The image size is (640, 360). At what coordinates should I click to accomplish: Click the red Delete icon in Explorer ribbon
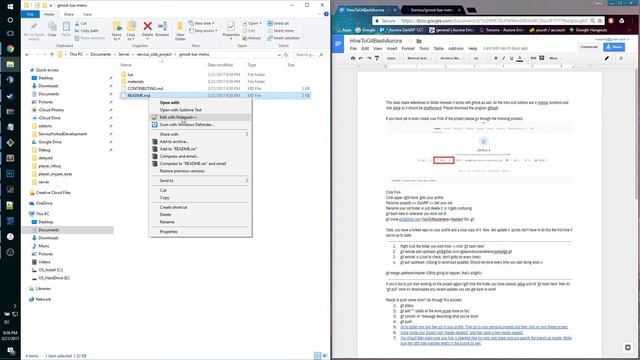(147, 27)
